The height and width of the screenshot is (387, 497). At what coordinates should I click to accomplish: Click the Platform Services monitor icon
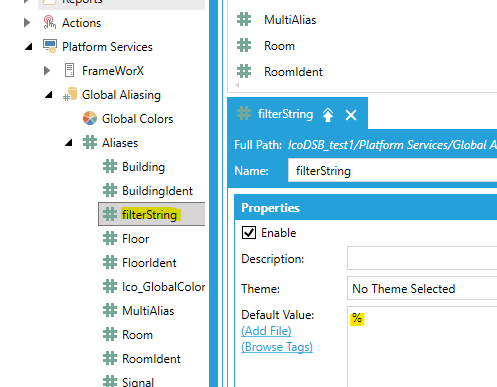[x=50, y=46]
